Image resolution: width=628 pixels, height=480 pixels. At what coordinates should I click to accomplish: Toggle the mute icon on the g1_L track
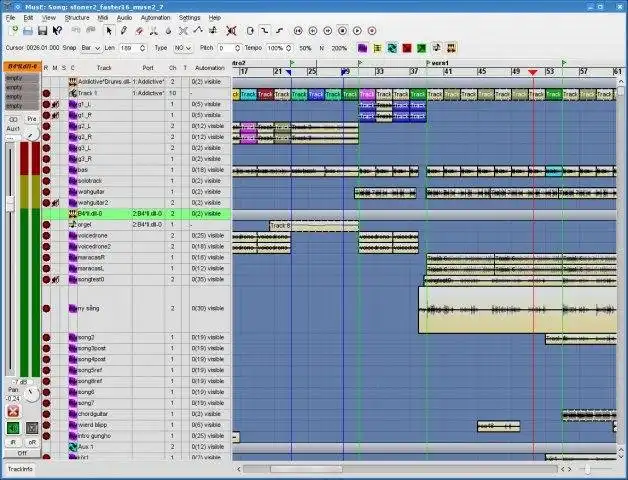pyautogui.click(x=55, y=104)
